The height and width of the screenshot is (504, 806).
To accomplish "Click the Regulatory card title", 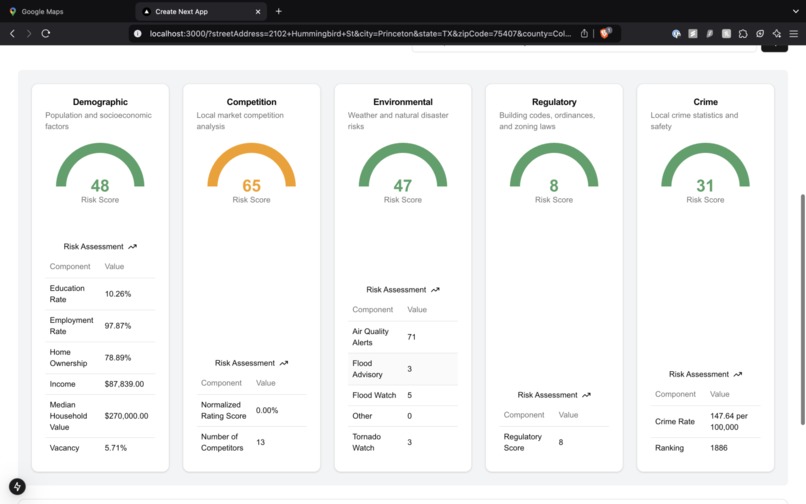I will 554,102.
